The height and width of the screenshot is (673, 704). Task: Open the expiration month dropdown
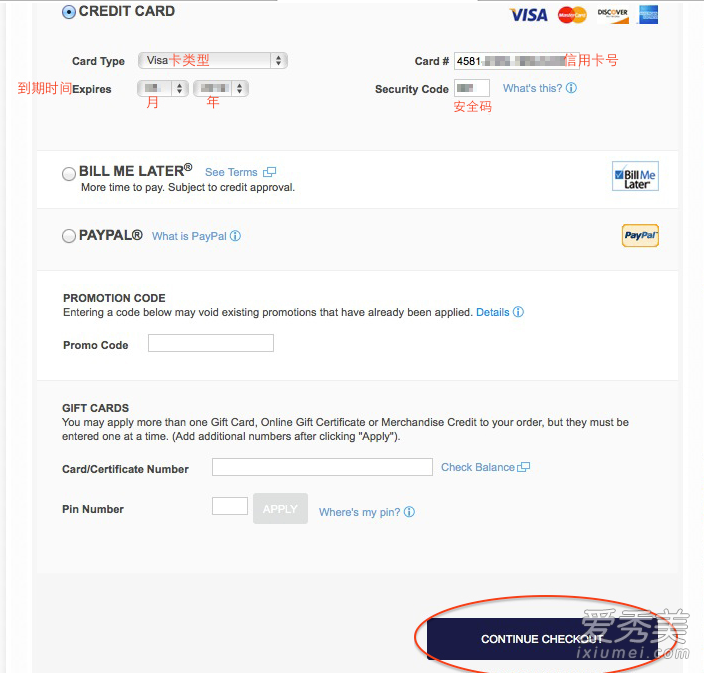point(163,88)
